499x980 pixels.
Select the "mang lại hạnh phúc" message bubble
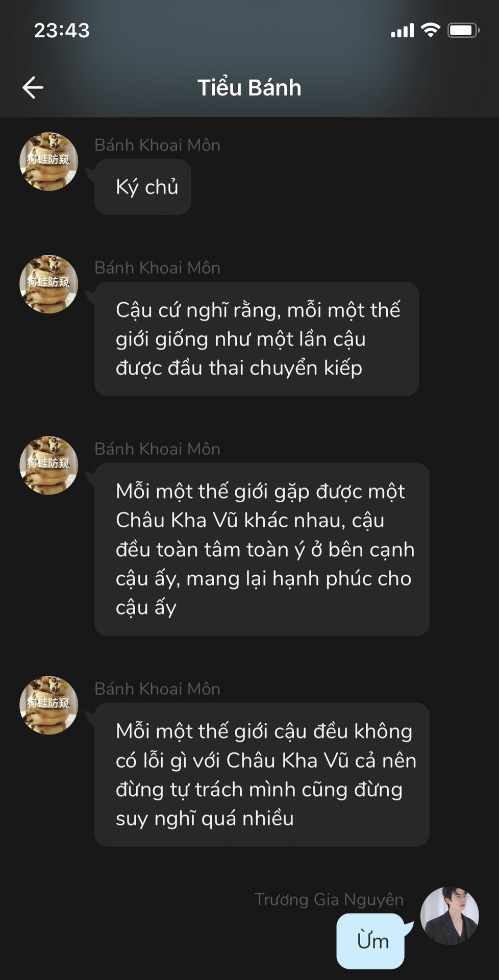(262, 549)
